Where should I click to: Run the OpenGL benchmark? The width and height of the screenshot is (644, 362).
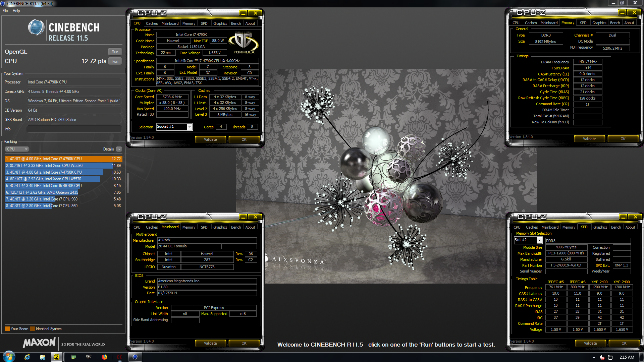click(115, 52)
